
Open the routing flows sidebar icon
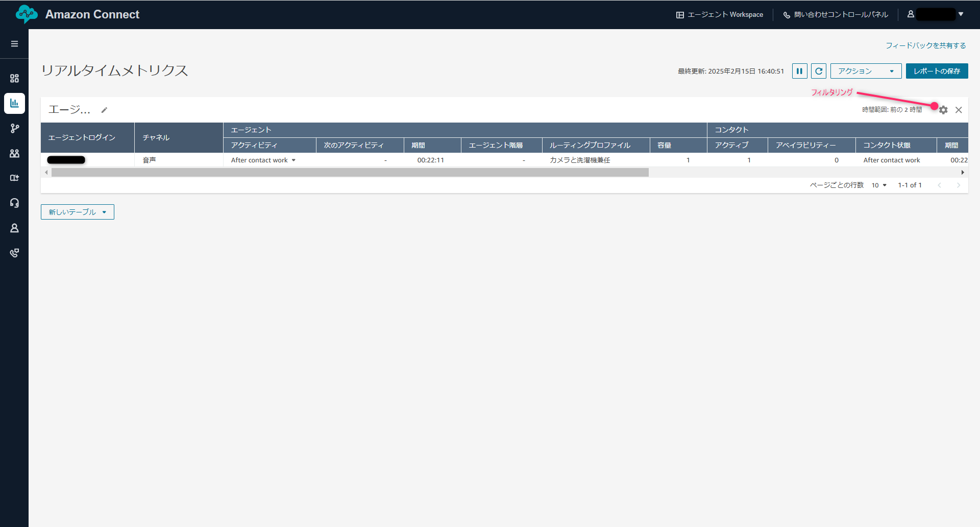(14, 128)
